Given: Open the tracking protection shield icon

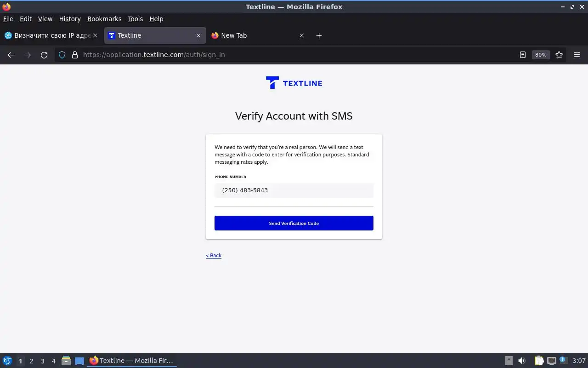Looking at the screenshot, I should pyautogui.click(x=62, y=55).
